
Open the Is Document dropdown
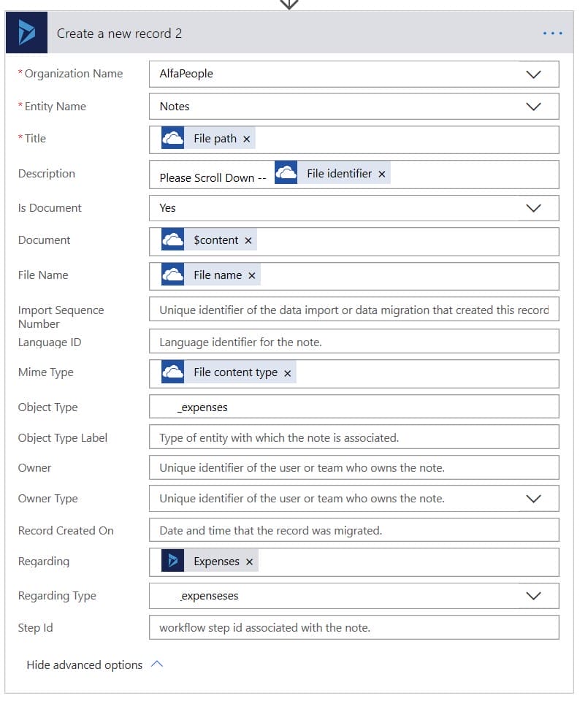pyautogui.click(x=533, y=207)
